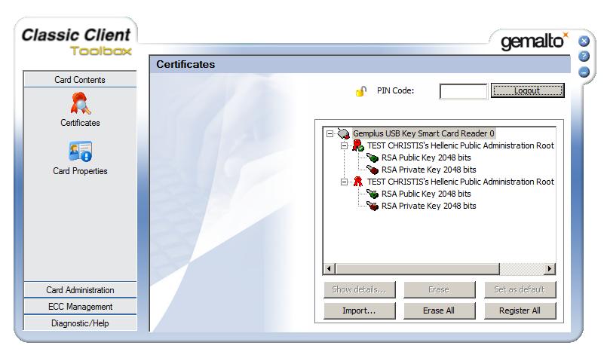Close the toolbox with the blue X button

coord(584,41)
